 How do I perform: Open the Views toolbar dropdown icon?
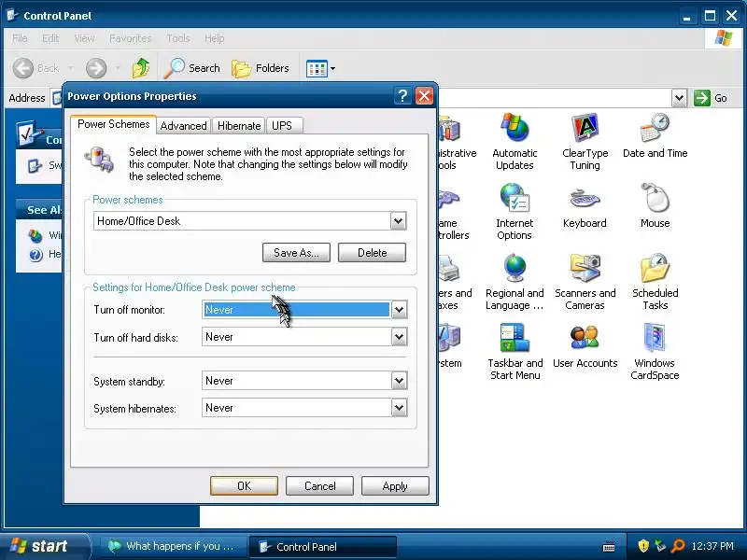click(x=320, y=68)
